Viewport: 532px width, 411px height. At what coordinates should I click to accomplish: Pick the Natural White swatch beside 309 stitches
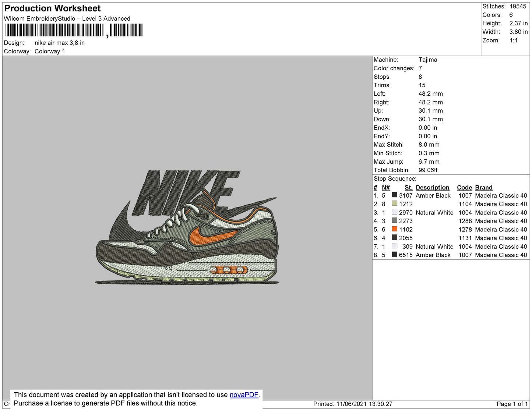coord(394,246)
